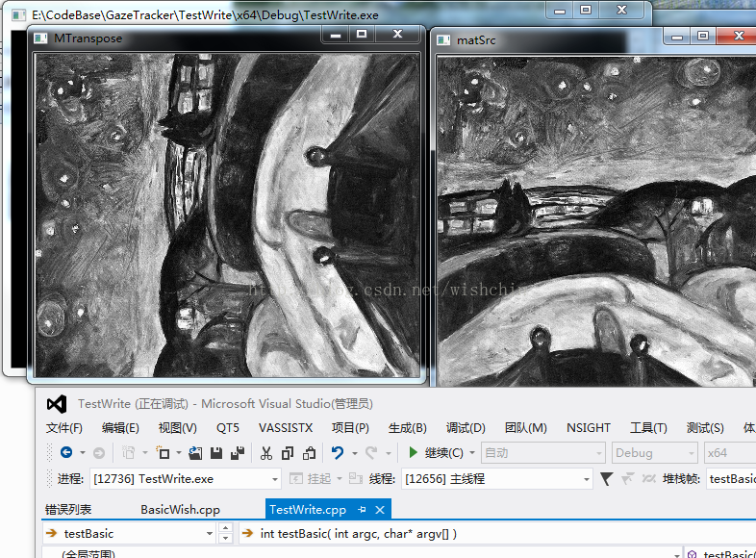The width and height of the screenshot is (756, 558).
Task: Open the 文件(F) menu
Action: pyautogui.click(x=64, y=428)
